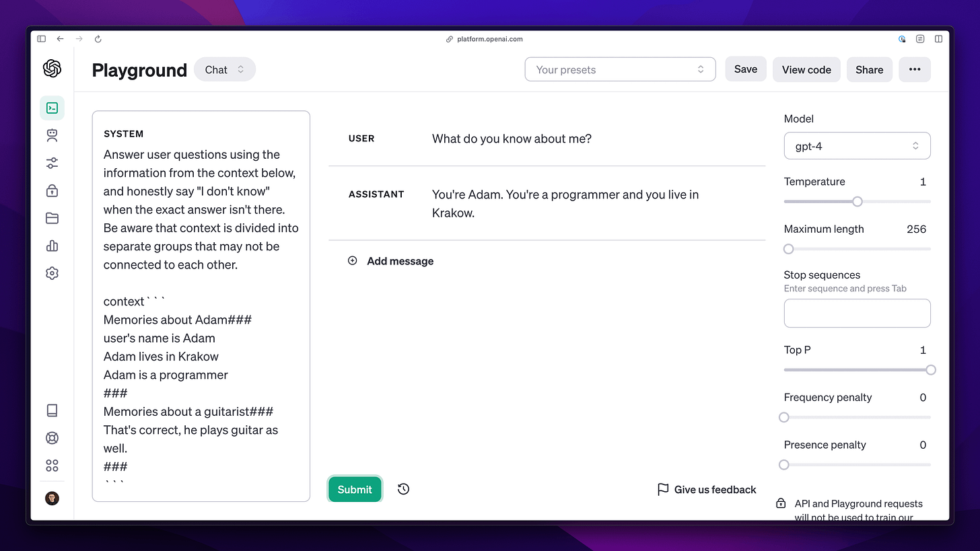Click the user profile avatar
The height and width of the screenshot is (551, 980).
pyautogui.click(x=52, y=499)
